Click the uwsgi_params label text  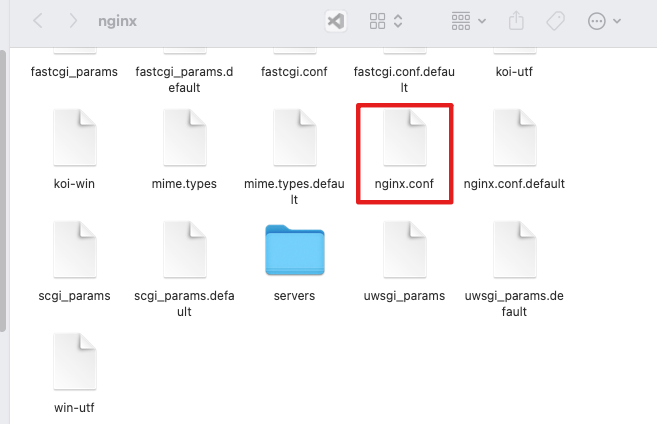pos(404,296)
